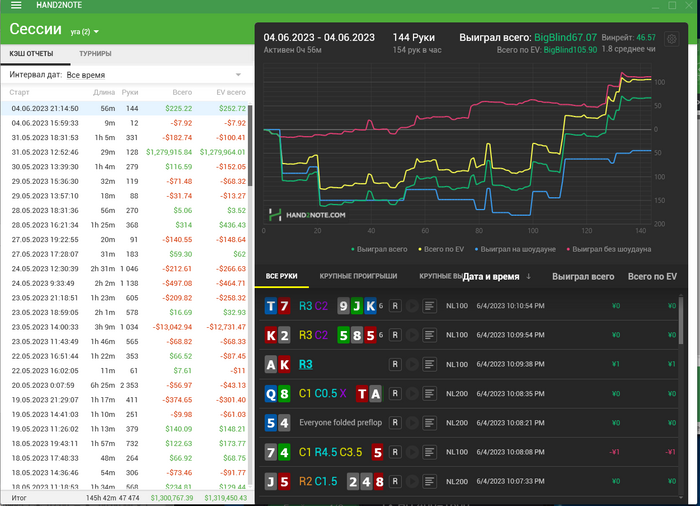Toggle the 'Выиграл всего' green legend series
Viewport: 700px width, 506px height.
pyautogui.click(x=379, y=249)
